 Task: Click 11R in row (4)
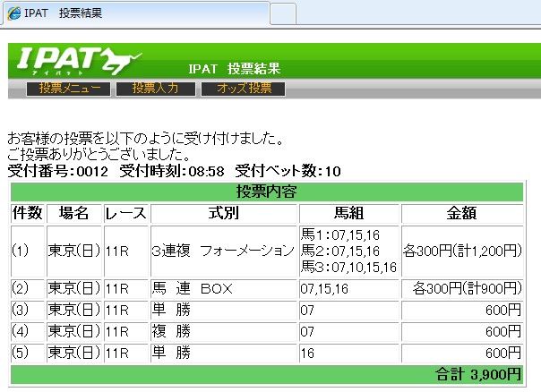tap(117, 332)
